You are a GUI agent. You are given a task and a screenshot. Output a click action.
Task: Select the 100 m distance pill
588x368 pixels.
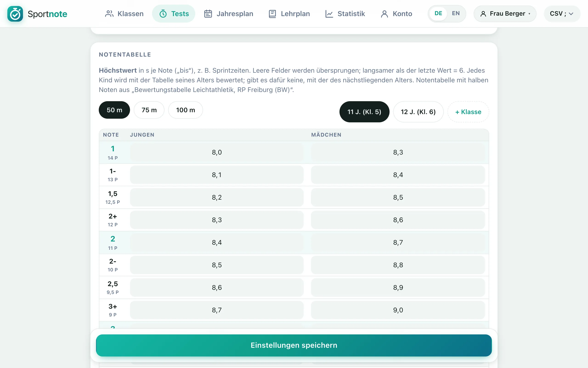coord(186,110)
